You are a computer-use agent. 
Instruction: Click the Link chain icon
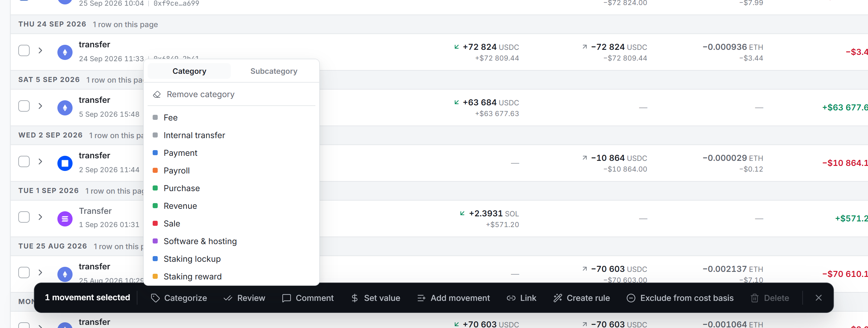click(x=511, y=298)
